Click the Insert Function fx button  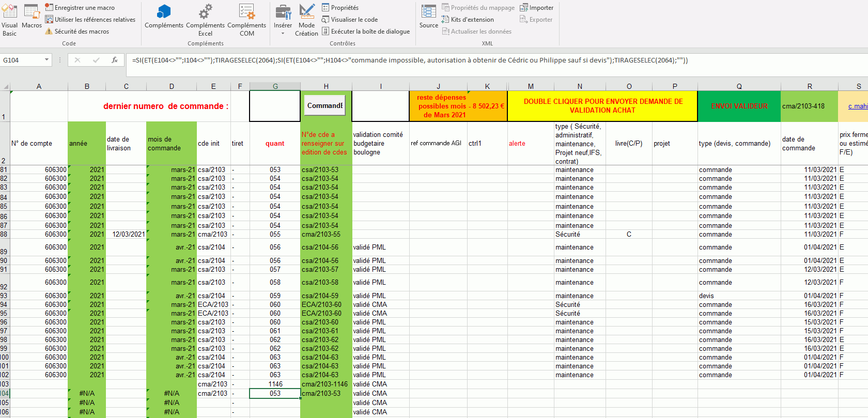(x=115, y=60)
